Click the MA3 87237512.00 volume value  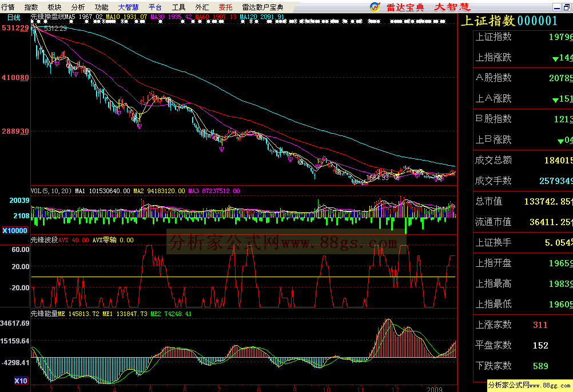coord(214,191)
